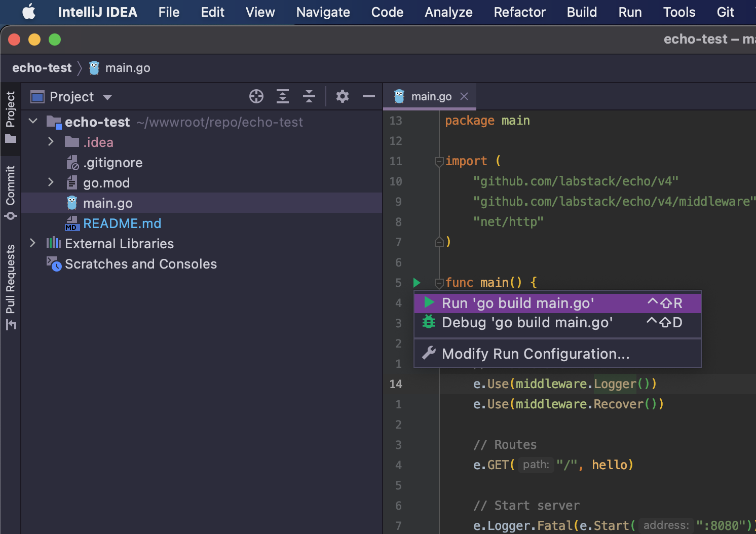Close the main.go editor tab
The height and width of the screenshot is (534, 756).
coord(464,96)
